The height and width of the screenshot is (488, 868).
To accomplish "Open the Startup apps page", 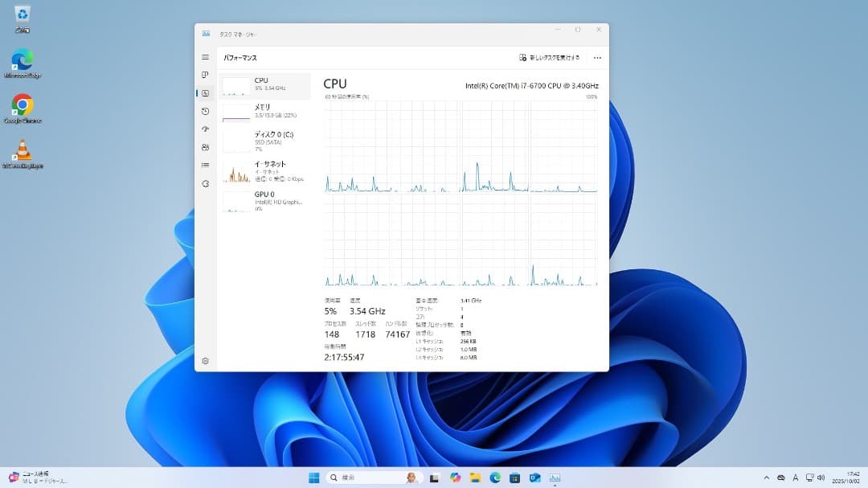I will coord(205,129).
